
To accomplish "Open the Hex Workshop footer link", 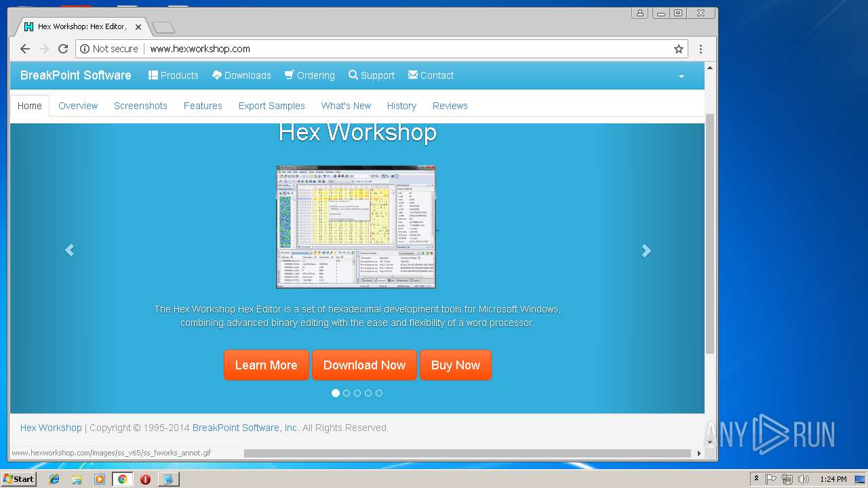I will click(x=51, y=428).
